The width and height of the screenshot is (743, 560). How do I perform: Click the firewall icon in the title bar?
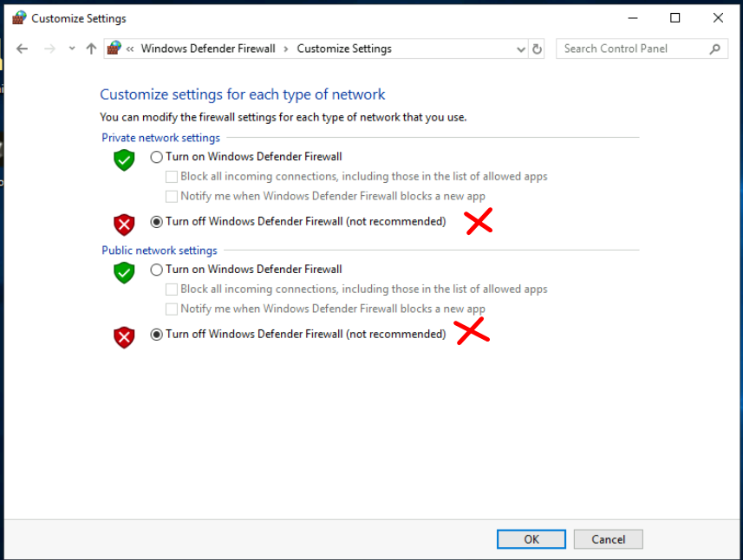[19, 18]
